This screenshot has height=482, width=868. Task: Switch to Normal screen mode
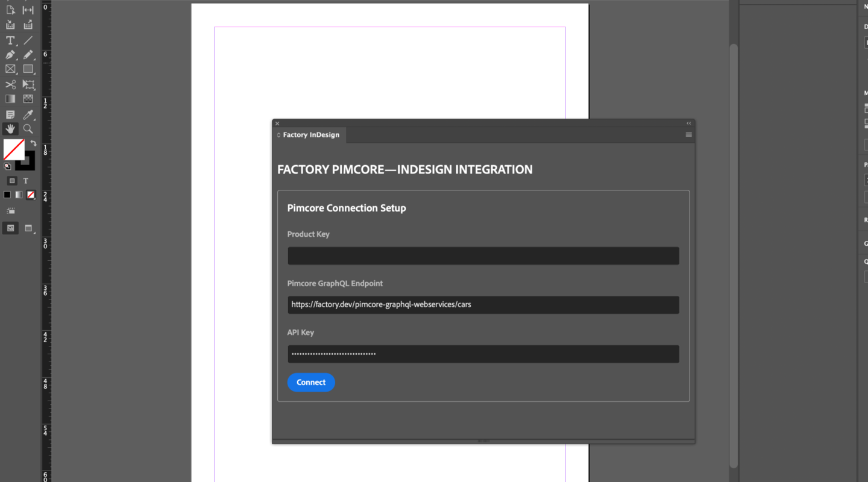[x=10, y=228]
